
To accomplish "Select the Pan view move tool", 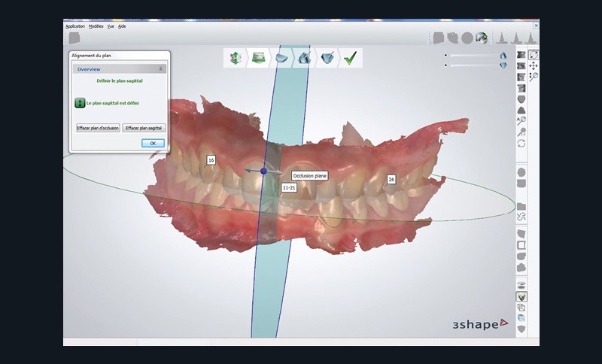I will pyautogui.click(x=534, y=66).
